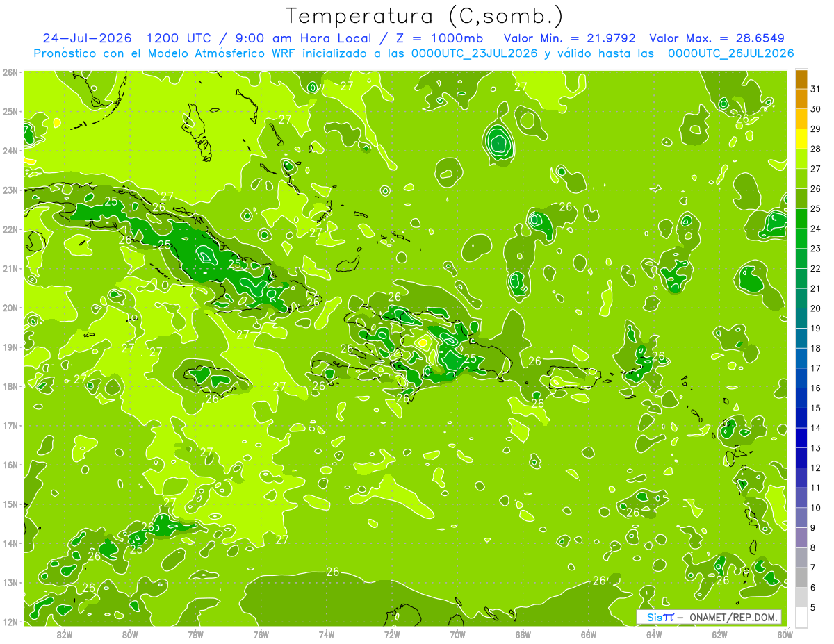
Task: Click the purple legend swatch between 8 and 9
Action: pyautogui.click(x=801, y=538)
